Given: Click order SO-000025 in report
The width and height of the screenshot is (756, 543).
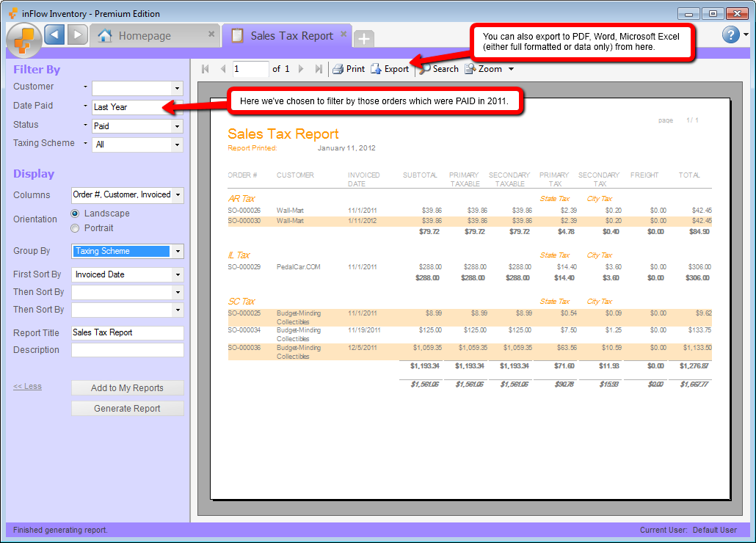Looking at the screenshot, I should pyautogui.click(x=244, y=313).
